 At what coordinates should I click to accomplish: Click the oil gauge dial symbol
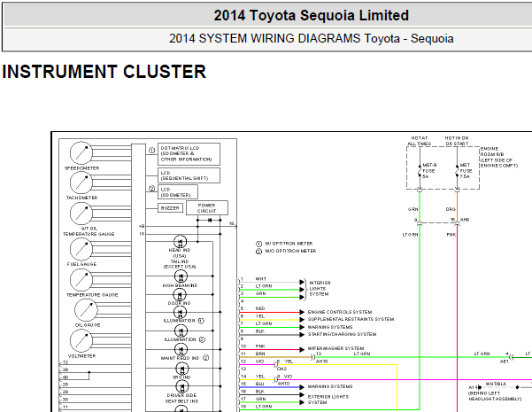click(x=86, y=310)
